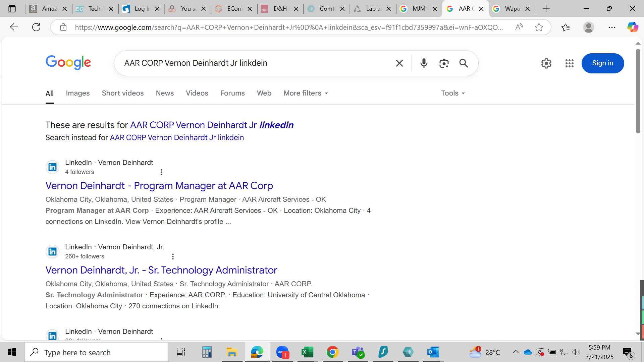The height and width of the screenshot is (362, 644).
Task: Click the Windows taskbar search box
Action: coord(97,352)
